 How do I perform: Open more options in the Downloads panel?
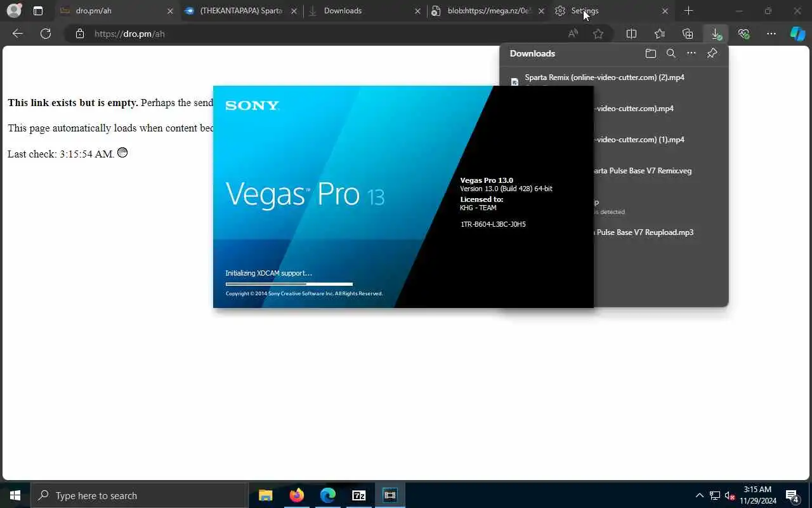[691, 53]
